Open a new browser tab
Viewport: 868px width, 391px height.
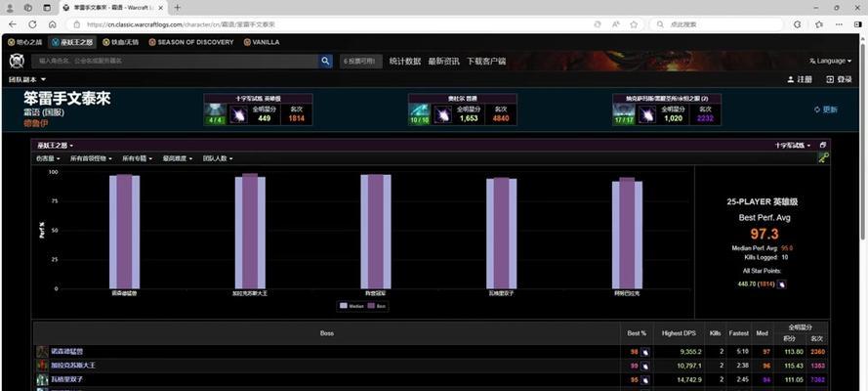(x=177, y=8)
